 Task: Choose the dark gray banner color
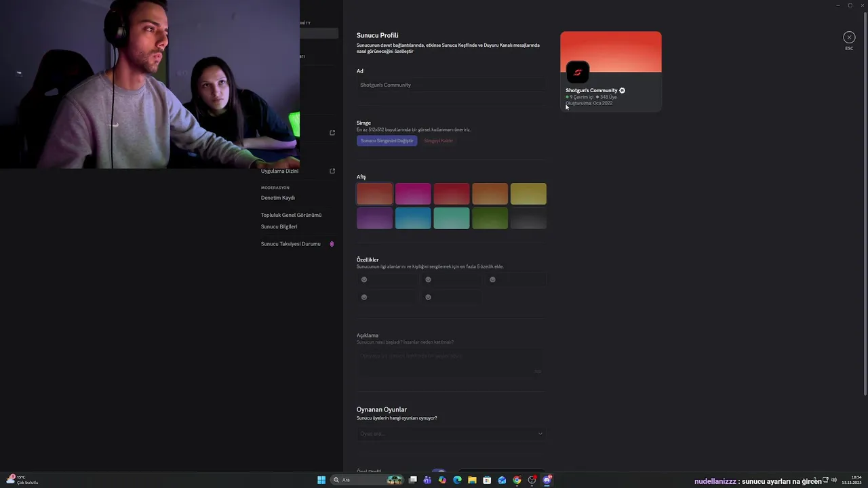pyautogui.click(x=528, y=218)
